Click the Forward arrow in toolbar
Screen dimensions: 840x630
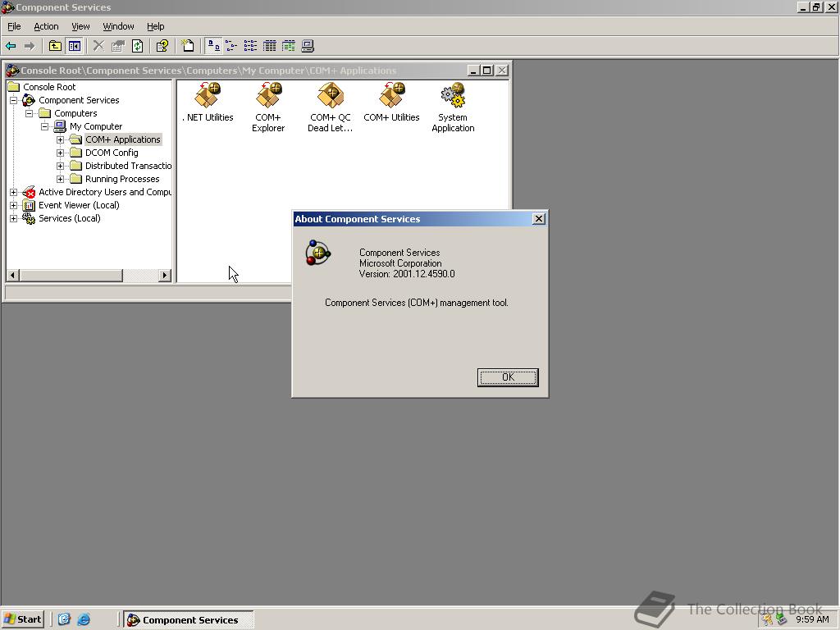tap(30, 46)
